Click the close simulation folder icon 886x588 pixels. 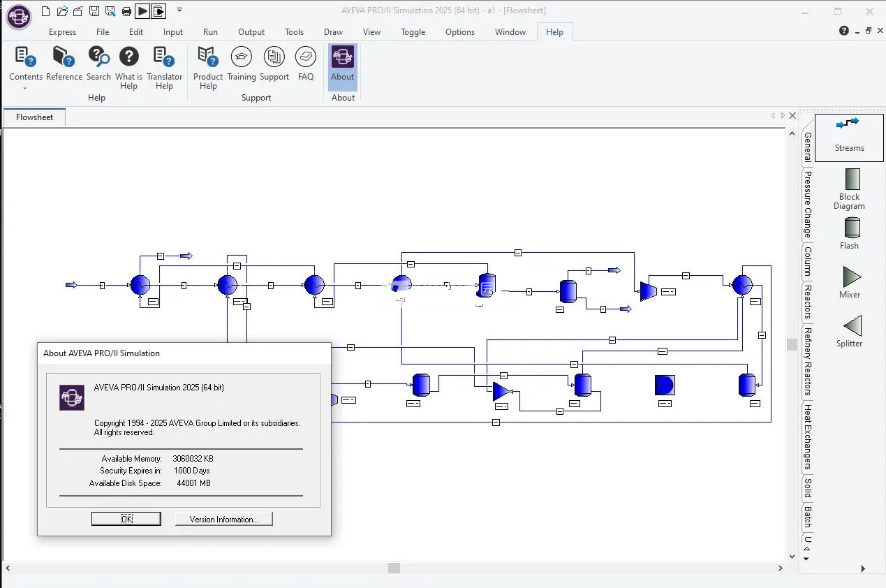(79, 11)
